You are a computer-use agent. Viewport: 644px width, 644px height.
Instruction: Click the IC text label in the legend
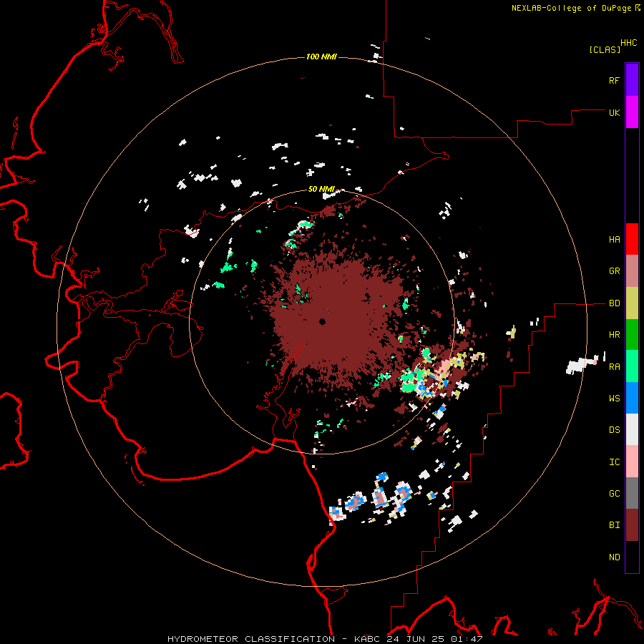pos(615,462)
